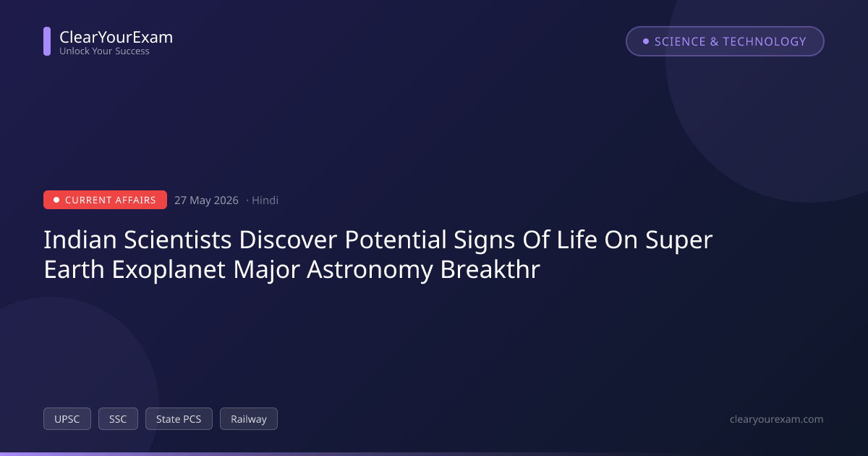Click the date 27 May 2026

coord(206,200)
